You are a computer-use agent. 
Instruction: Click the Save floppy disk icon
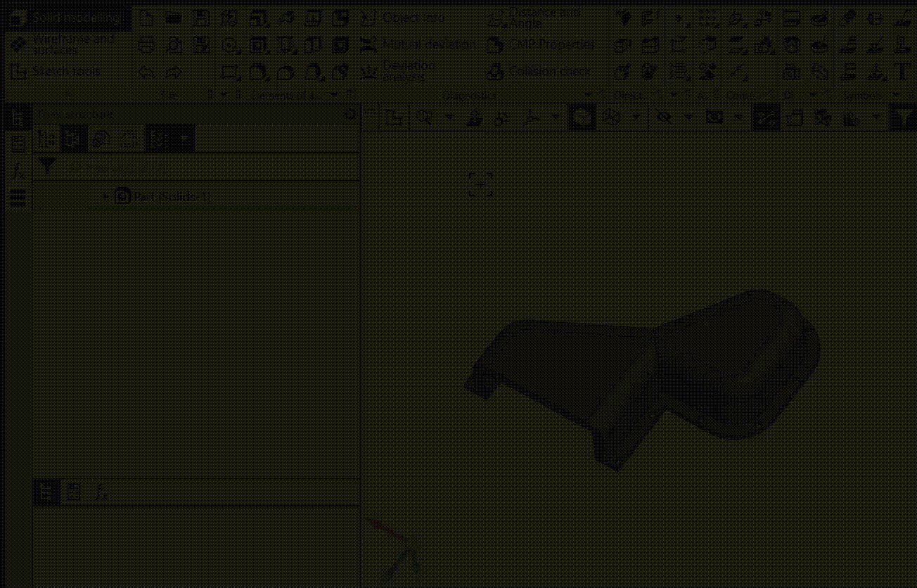pos(201,18)
